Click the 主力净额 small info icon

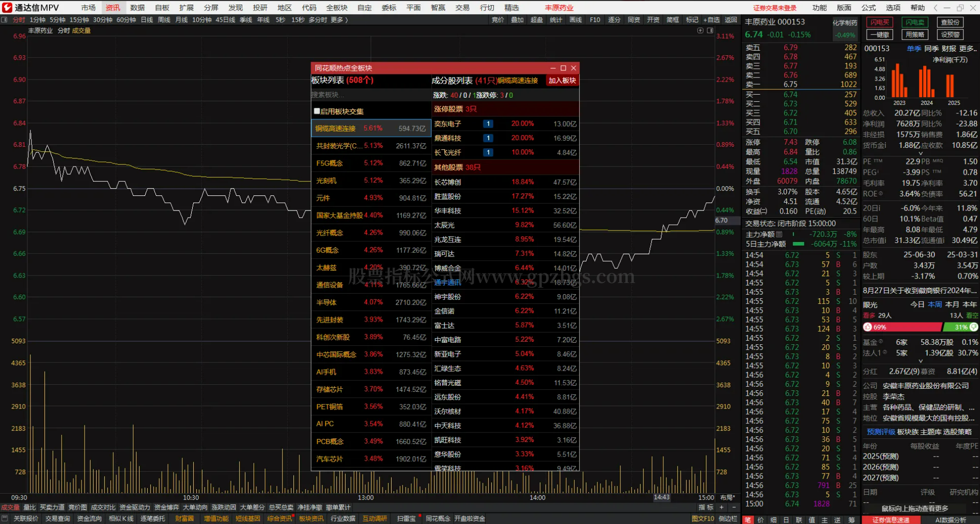(x=779, y=234)
